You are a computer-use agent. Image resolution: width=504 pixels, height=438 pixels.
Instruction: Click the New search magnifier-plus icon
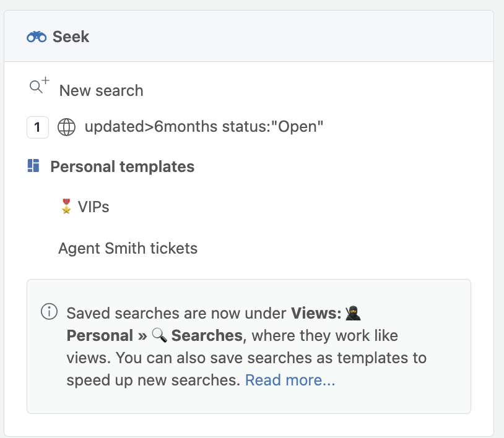click(39, 85)
